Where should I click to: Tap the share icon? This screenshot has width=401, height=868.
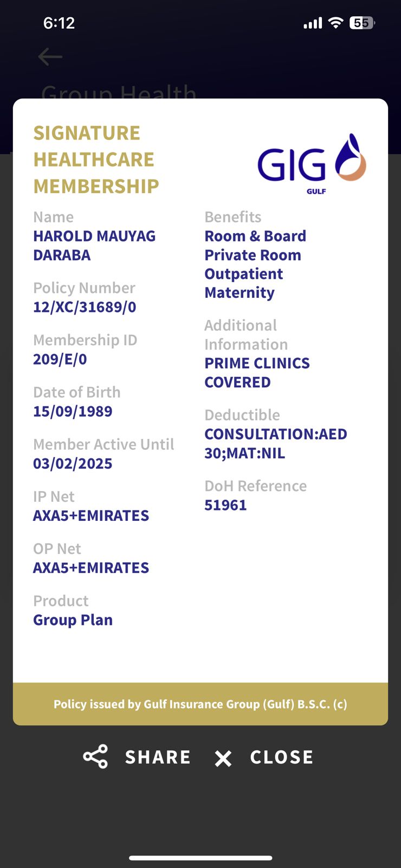[95, 757]
